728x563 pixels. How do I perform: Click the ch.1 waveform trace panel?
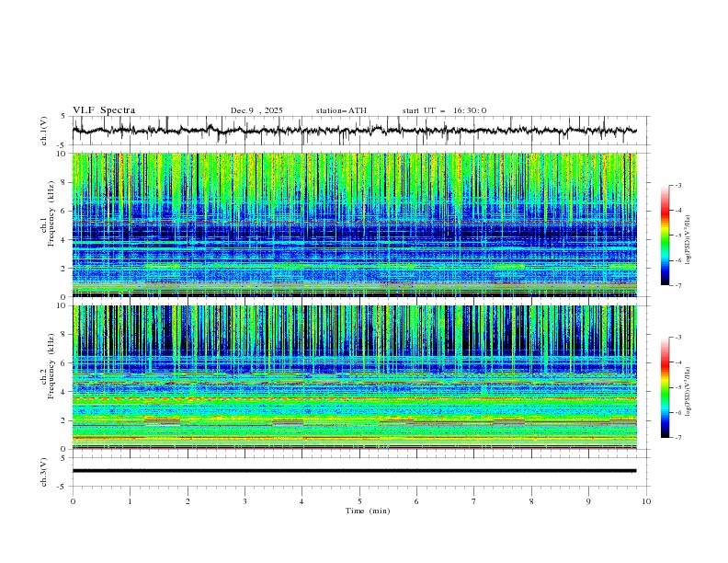358,131
